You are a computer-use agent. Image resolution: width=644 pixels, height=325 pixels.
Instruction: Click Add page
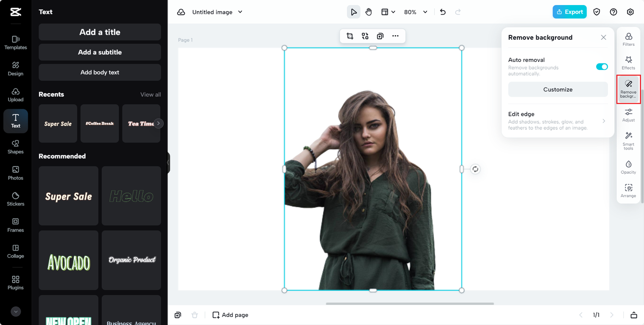[230, 315]
